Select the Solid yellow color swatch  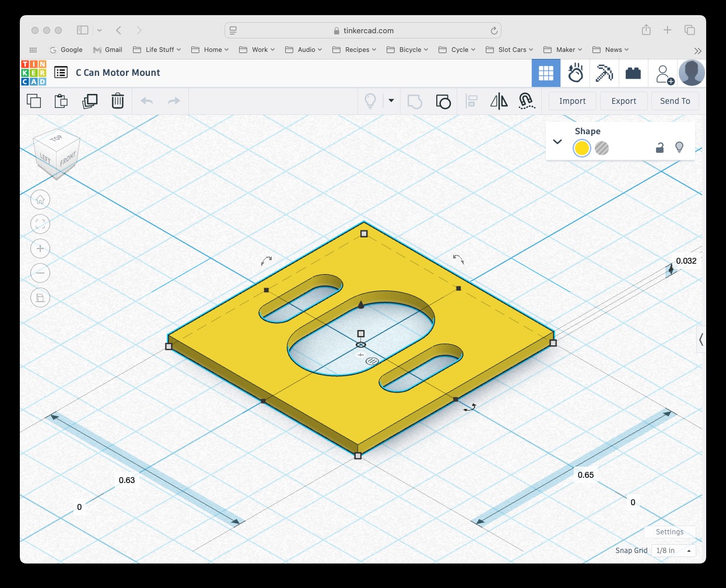click(x=582, y=148)
